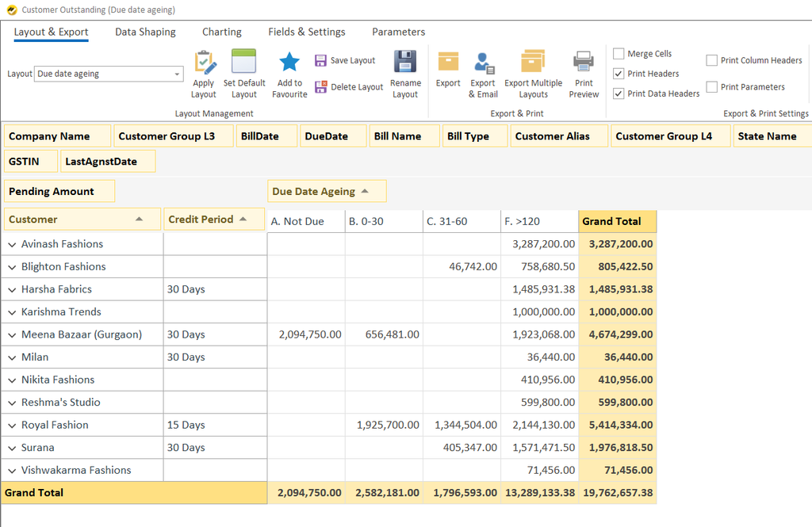The width and height of the screenshot is (812, 527).
Task: Click the Apply Layout icon
Action: [x=204, y=63]
